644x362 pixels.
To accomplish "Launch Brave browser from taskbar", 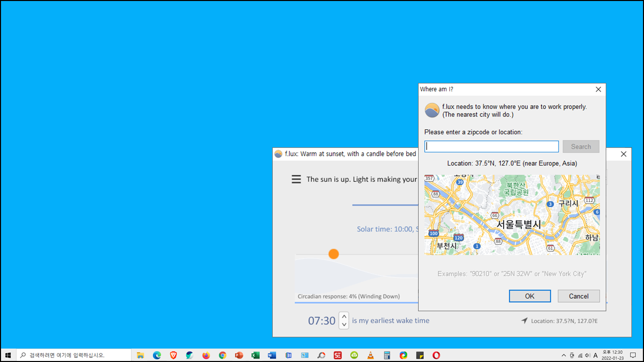I will 174,355.
